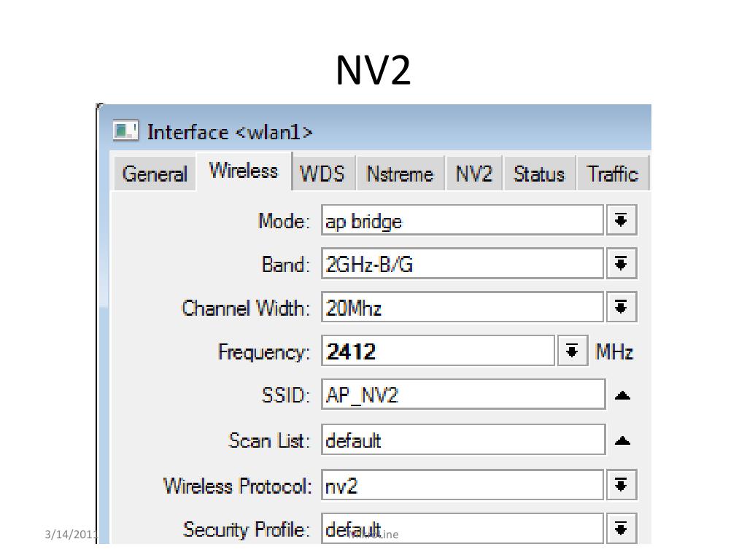This screenshot has height=560, width=747.
Task: Collapse the Scan List field arrow
Action: click(x=622, y=440)
